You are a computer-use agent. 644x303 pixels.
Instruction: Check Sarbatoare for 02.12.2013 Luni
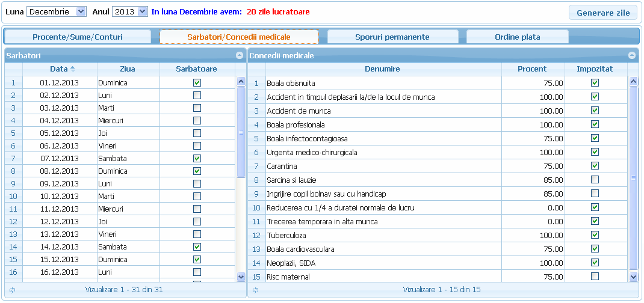(x=197, y=96)
